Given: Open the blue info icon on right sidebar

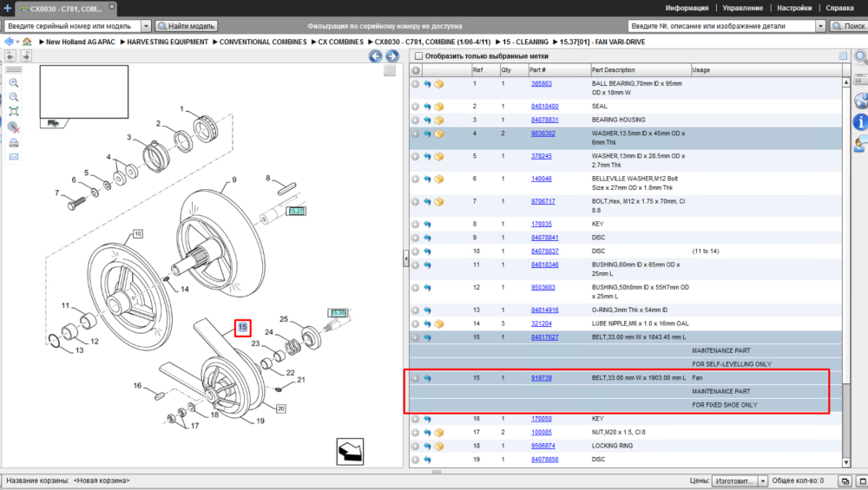Looking at the screenshot, I should (x=861, y=121).
